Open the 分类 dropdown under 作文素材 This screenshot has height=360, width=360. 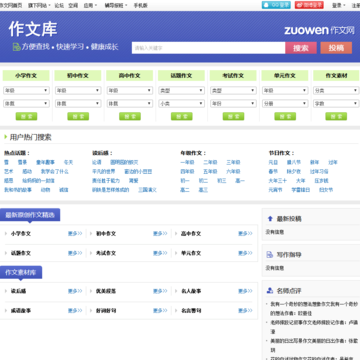(336, 90)
